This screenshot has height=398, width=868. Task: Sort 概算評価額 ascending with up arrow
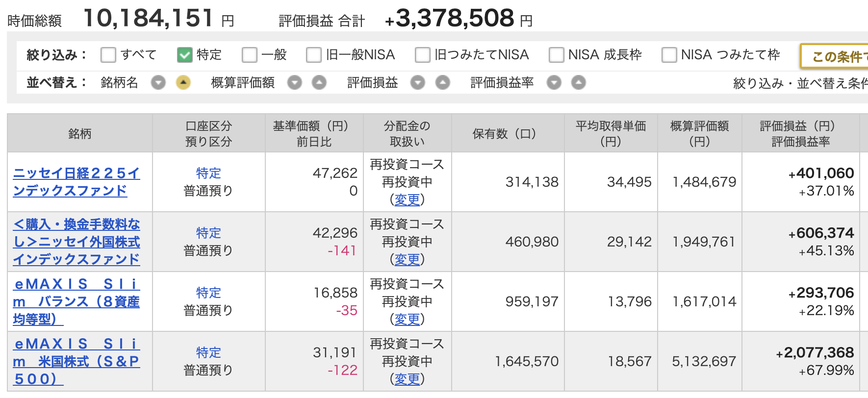(x=319, y=83)
